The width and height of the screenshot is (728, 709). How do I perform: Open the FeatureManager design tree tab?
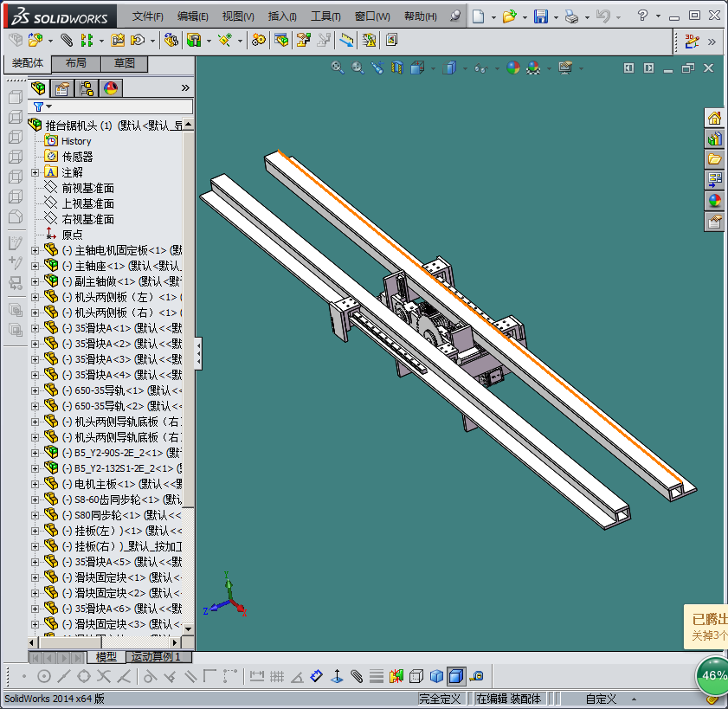coord(38,88)
